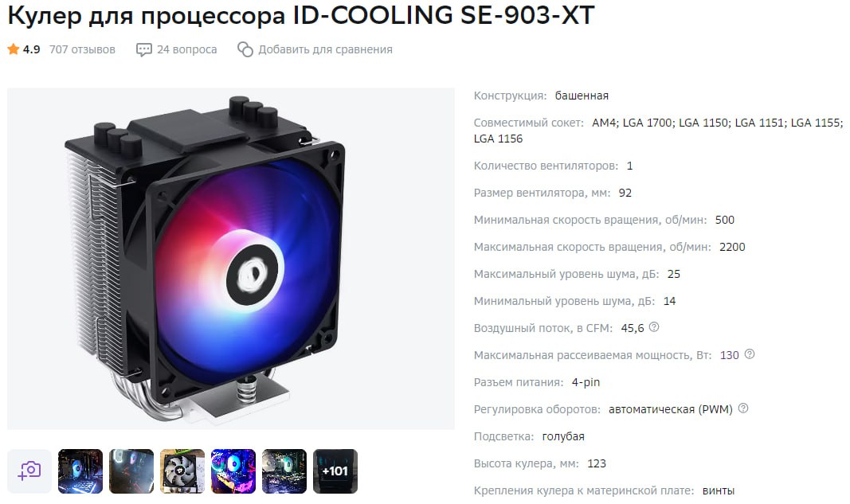This screenshot has width=850, height=504.
Task: Open help icon next to Воздушный поток
Action: pyautogui.click(x=654, y=327)
